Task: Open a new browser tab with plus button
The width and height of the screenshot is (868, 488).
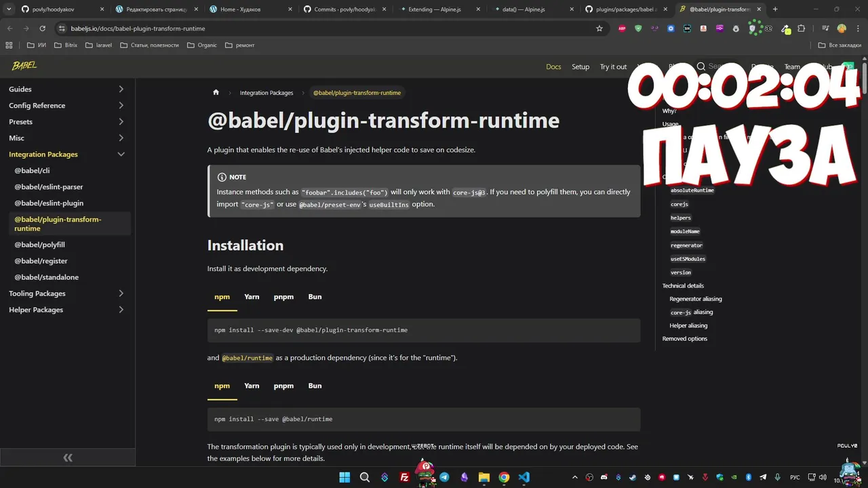Action: pos(775,9)
